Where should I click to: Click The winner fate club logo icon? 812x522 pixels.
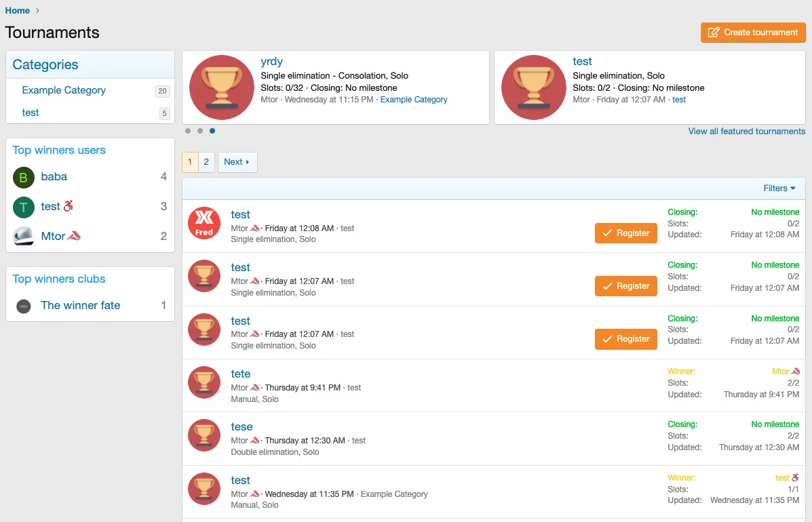coord(24,306)
